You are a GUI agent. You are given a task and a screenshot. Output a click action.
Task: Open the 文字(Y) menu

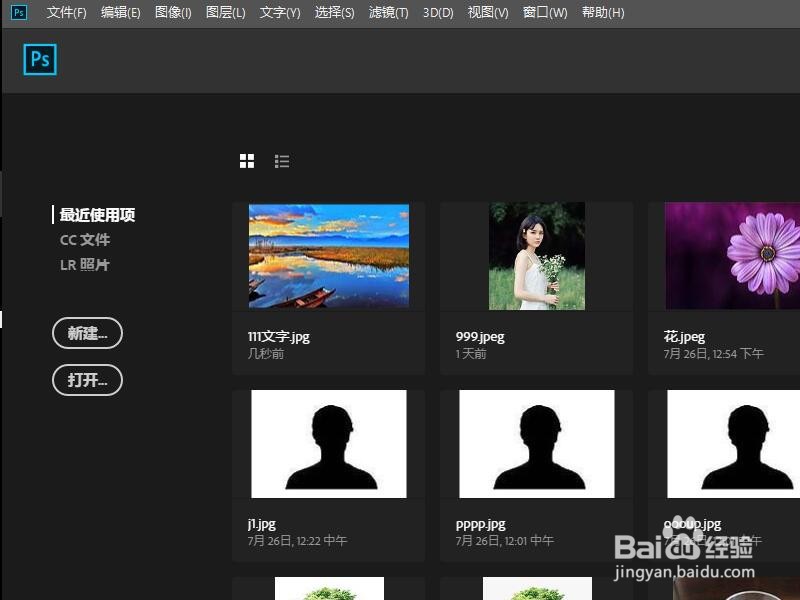280,12
